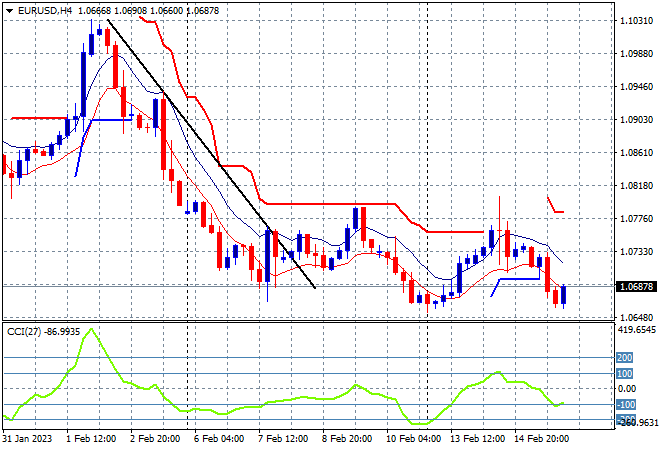Click the CCI 200 level label

click(624, 357)
